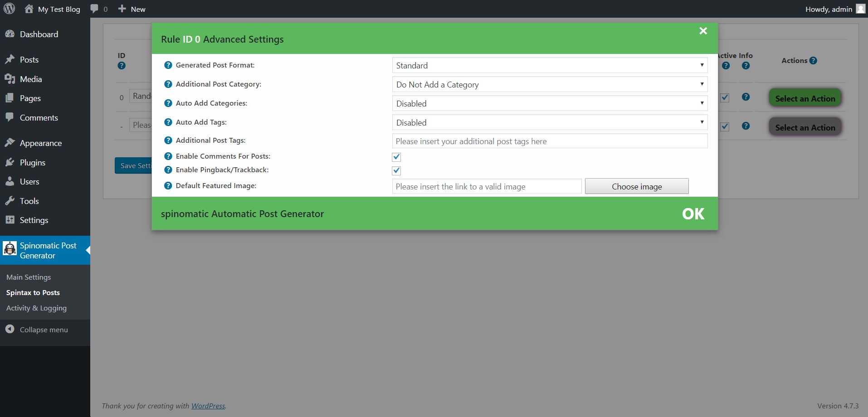Select the Plugins icon in the sidebar
Image resolution: width=868 pixels, height=417 pixels.
point(10,162)
